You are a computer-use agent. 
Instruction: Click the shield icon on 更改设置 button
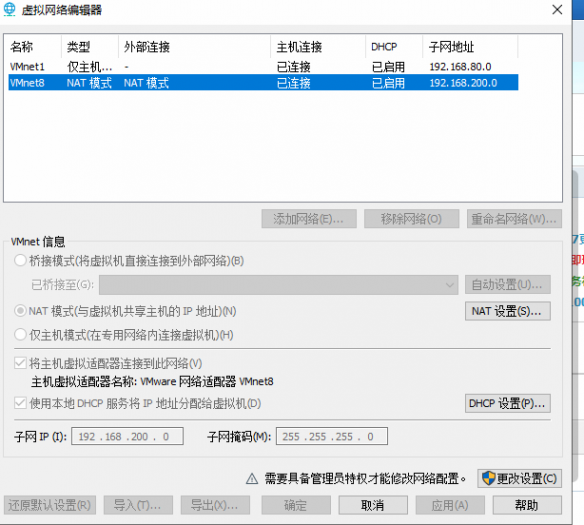tap(488, 478)
